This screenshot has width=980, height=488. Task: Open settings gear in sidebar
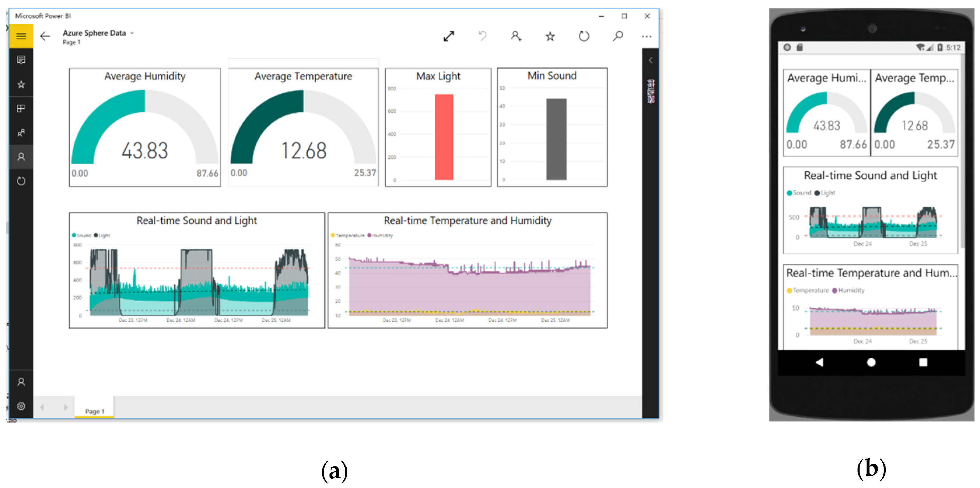21,406
